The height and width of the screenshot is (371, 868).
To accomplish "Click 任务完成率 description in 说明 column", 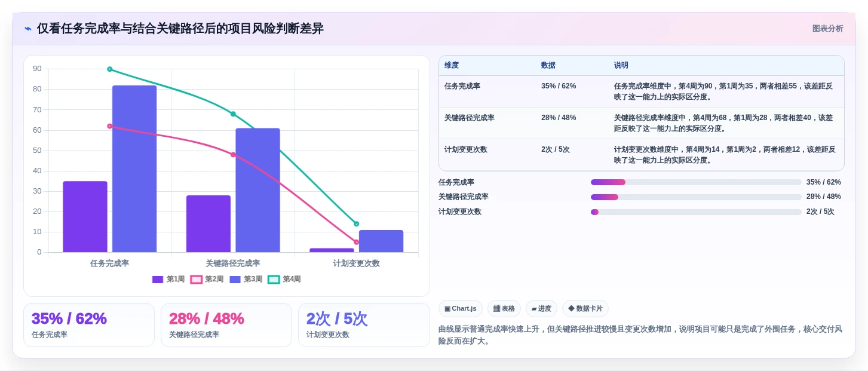I will click(725, 91).
